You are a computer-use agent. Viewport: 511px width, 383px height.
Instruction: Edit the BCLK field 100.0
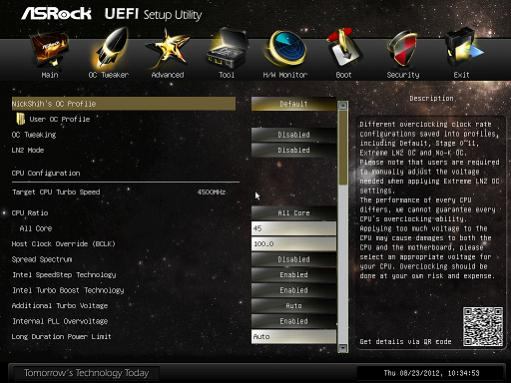(x=294, y=244)
